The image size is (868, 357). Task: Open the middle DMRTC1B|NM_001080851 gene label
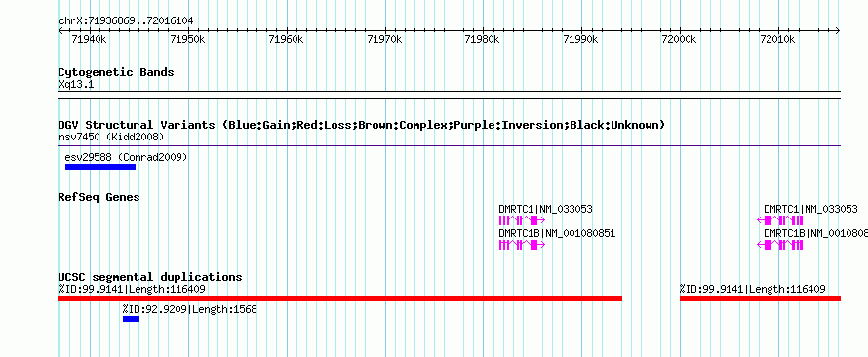[557, 233]
